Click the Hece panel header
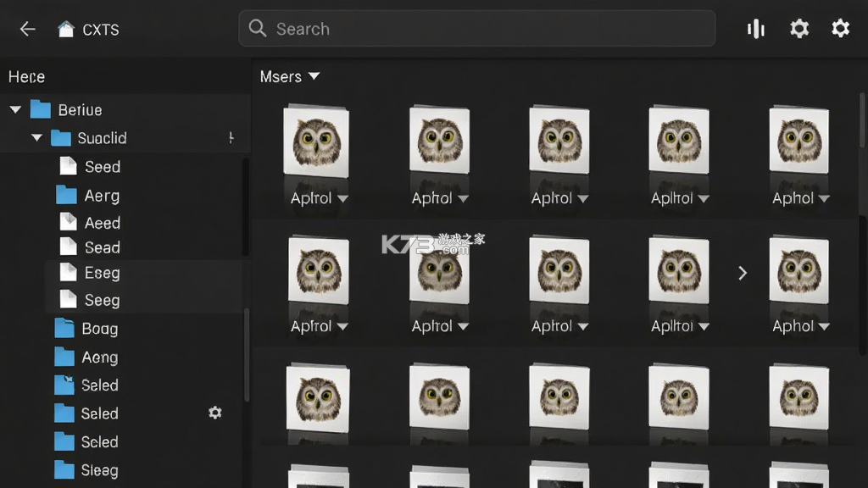The width and height of the screenshot is (868, 488). point(26,76)
